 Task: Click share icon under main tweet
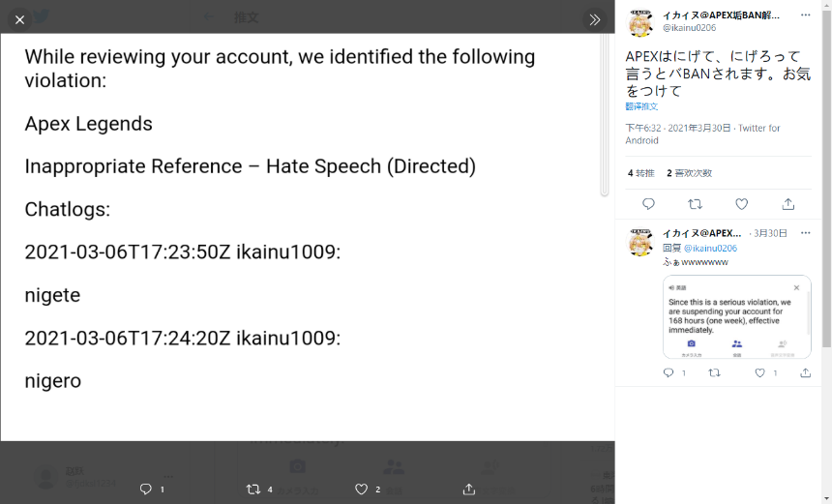click(788, 204)
